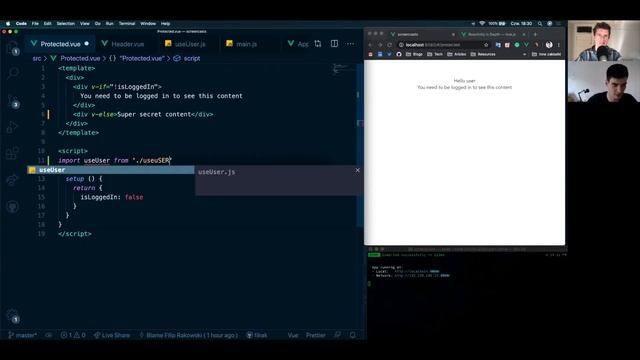
Task: Open the Window menu
Action: tap(148, 24)
